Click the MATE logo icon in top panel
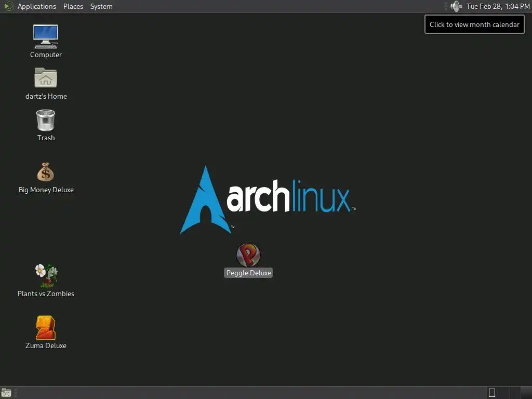 tap(8, 6)
